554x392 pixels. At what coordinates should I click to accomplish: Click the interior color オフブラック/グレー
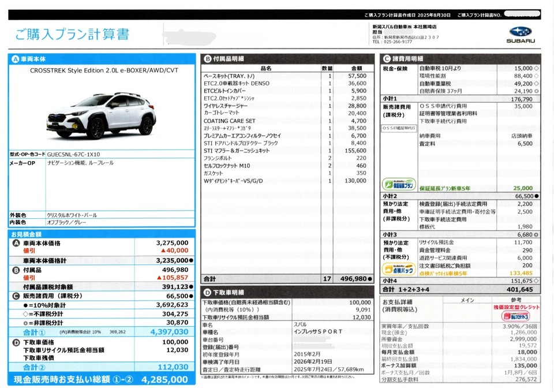[x=66, y=222]
